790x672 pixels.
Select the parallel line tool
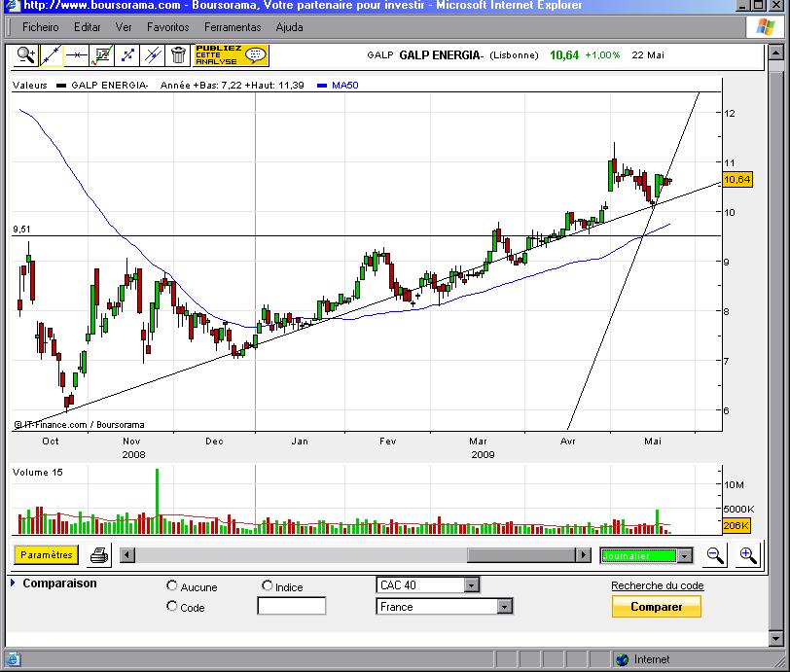click(152, 54)
